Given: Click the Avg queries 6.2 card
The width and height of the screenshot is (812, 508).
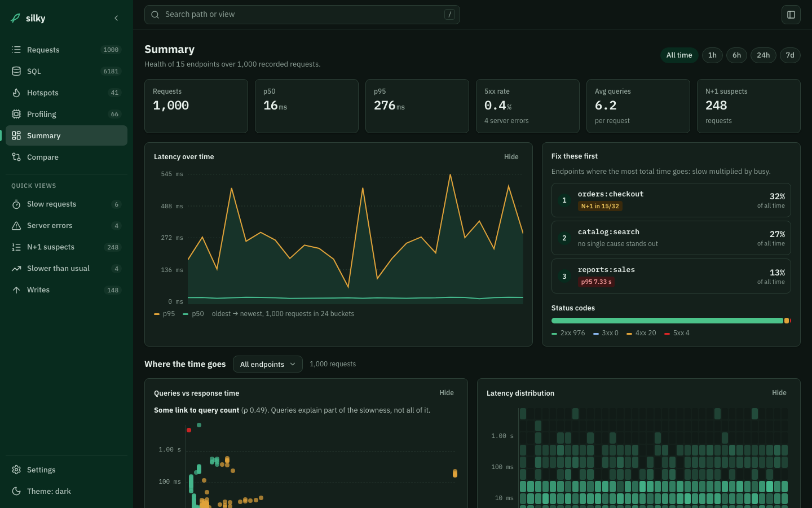Looking at the screenshot, I should click(638, 106).
